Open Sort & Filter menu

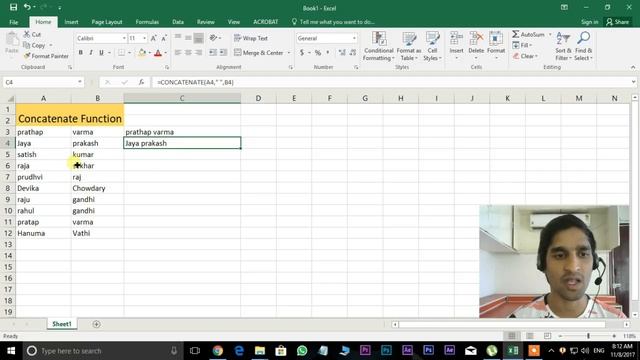pyautogui.click(x=563, y=46)
